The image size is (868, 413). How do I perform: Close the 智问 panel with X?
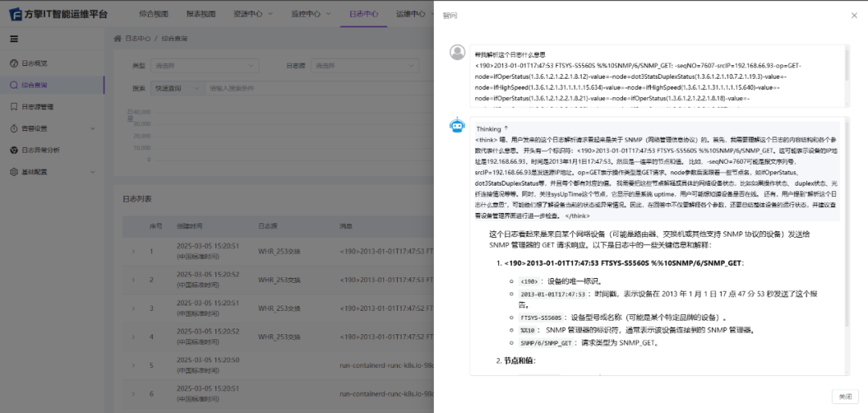pyautogui.click(x=854, y=15)
